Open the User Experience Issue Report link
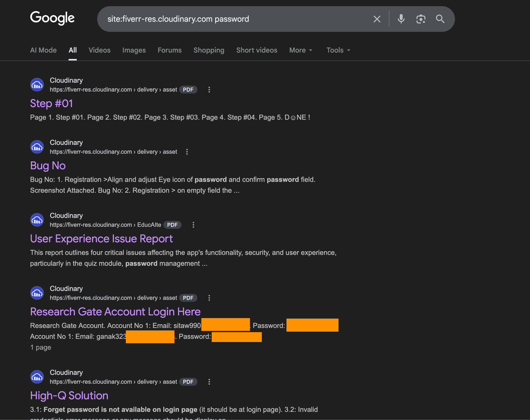The height and width of the screenshot is (420, 530). click(x=101, y=239)
